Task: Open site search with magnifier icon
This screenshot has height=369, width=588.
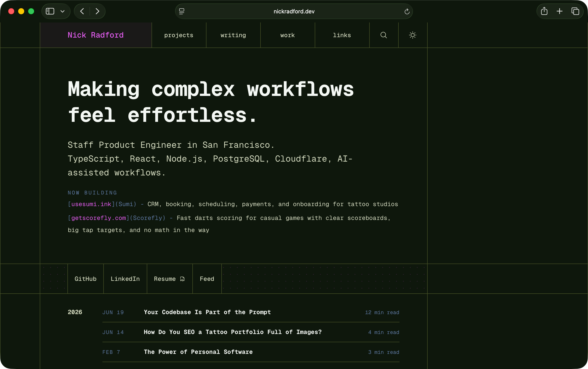Action: (x=384, y=35)
